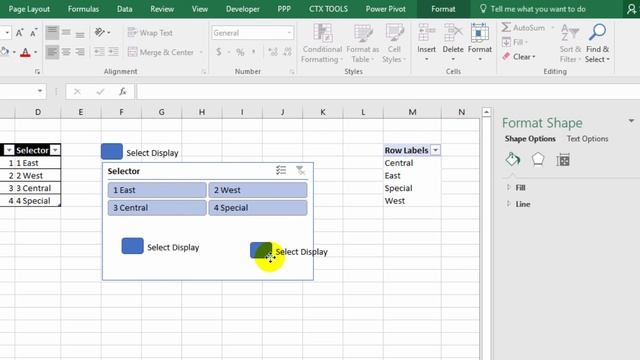Open the Selector column filter dropdown
The height and width of the screenshot is (360, 640).
pyautogui.click(x=55, y=150)
